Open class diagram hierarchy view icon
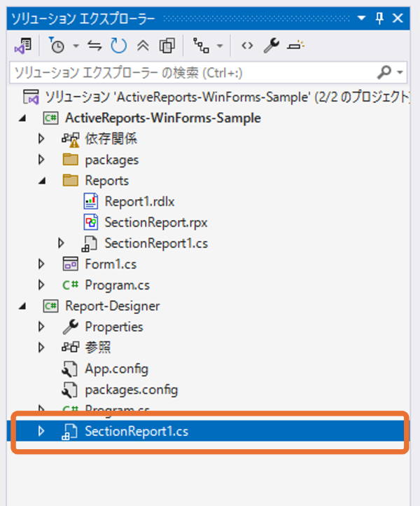Screen dimensions: 420x506 tap(201, 46)
